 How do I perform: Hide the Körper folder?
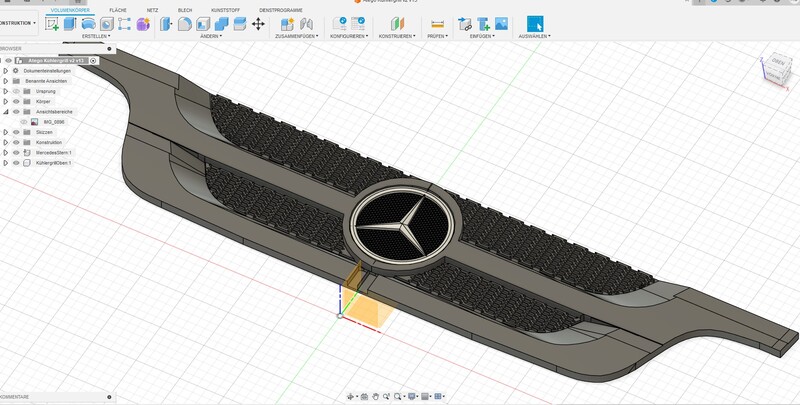16,102
